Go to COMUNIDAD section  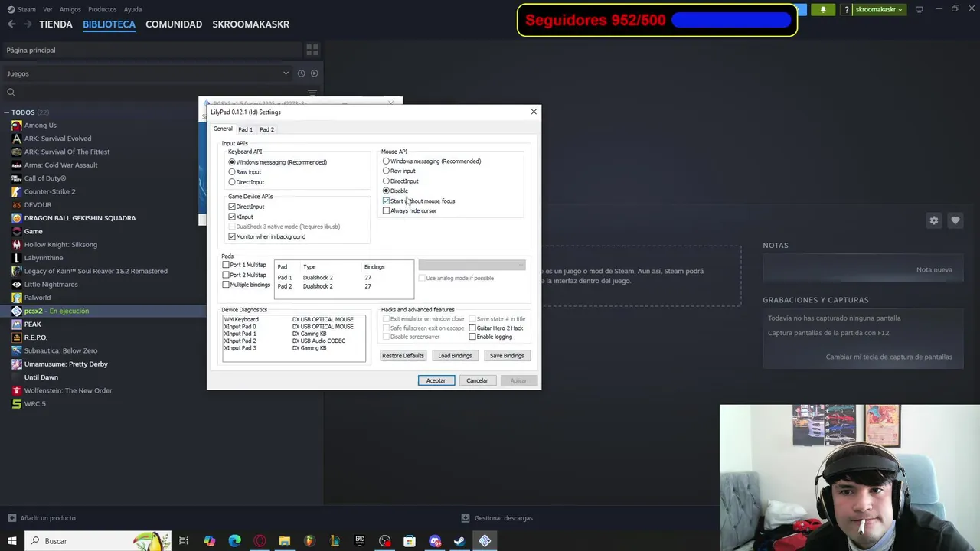click(174, 24)
